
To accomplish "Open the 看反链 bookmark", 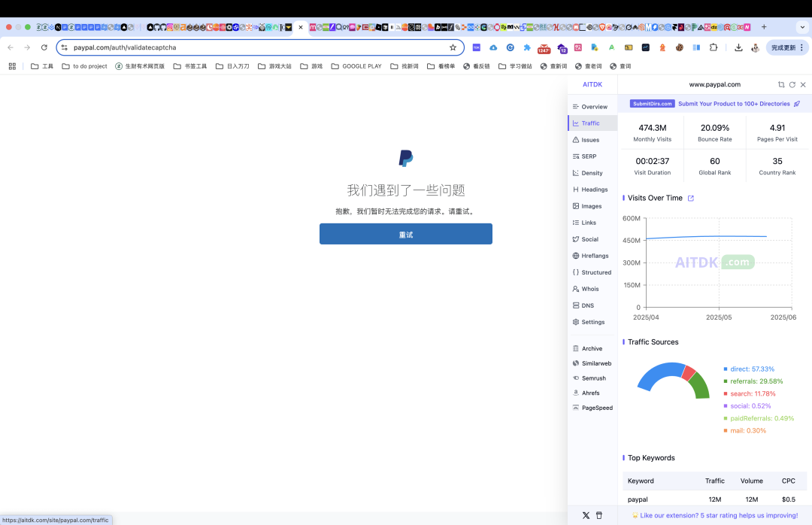I will click(477, 66).
